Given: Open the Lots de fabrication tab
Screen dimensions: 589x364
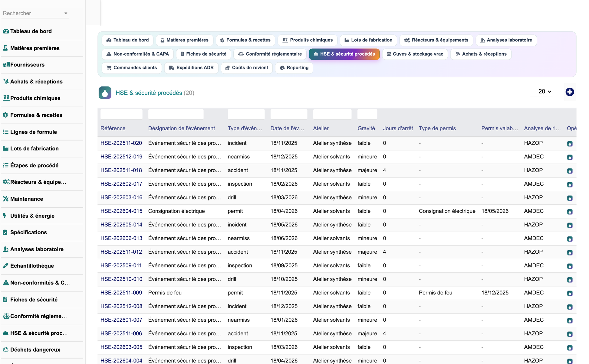Looking at the screenshot, I should point(368,40).
